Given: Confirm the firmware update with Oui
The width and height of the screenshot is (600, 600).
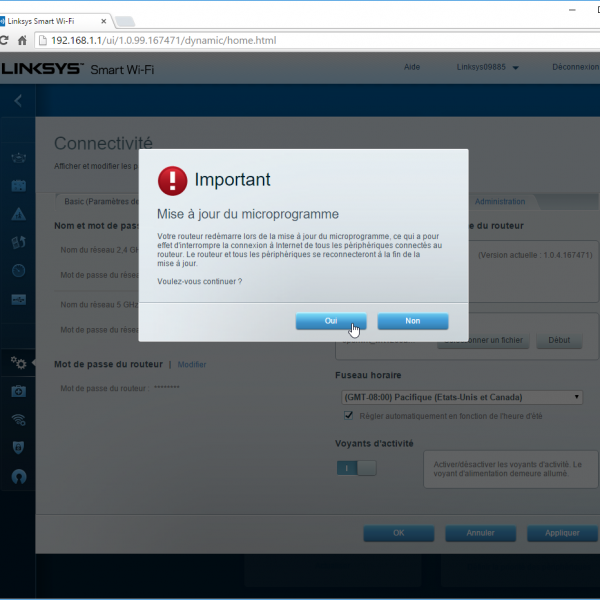Looking at the screenshot, I should pos(331,321).
